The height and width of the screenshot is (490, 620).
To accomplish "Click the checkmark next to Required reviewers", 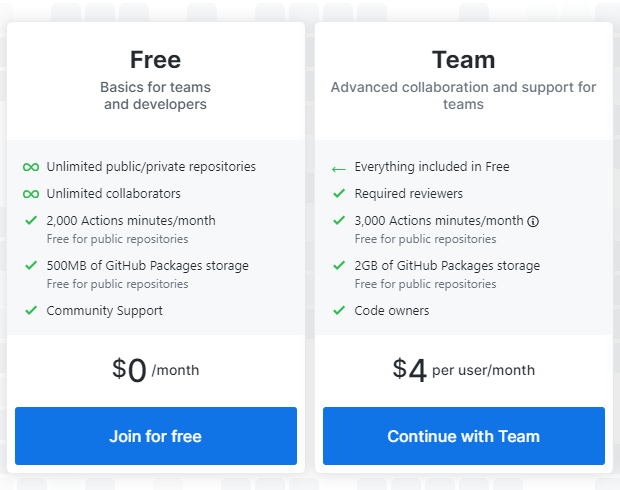I will pos(339,194).
